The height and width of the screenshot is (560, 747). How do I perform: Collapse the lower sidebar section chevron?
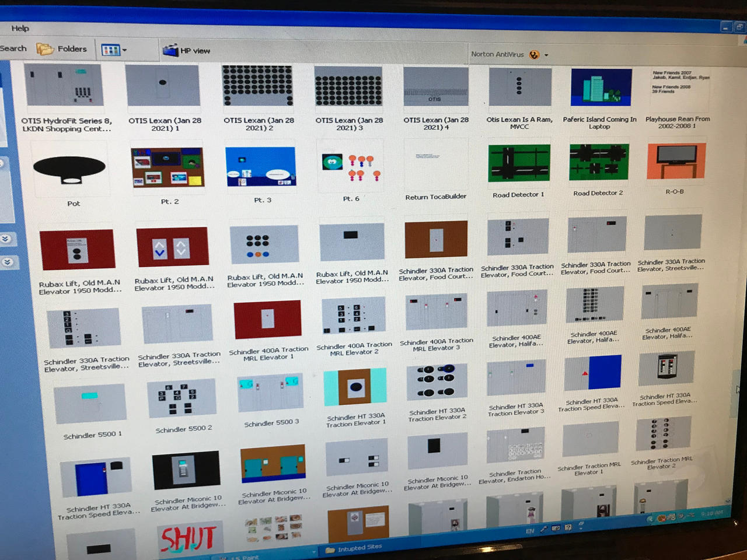[x=8, y=262]
